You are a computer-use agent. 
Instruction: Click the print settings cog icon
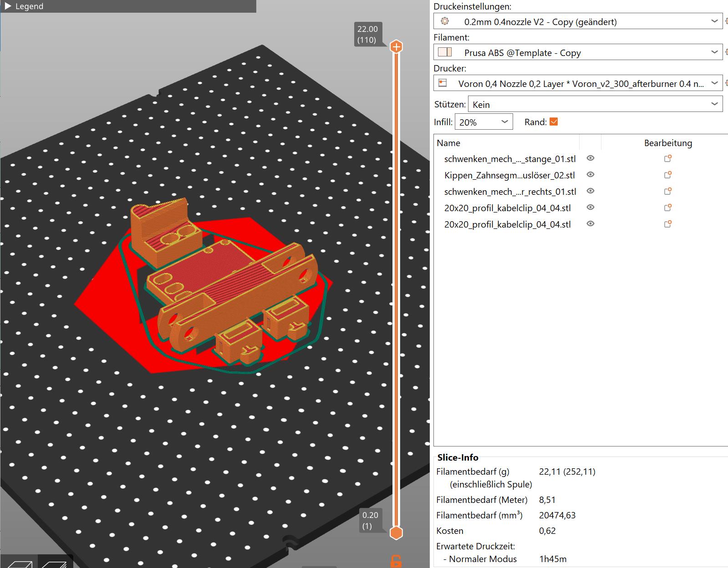[445, 21]
